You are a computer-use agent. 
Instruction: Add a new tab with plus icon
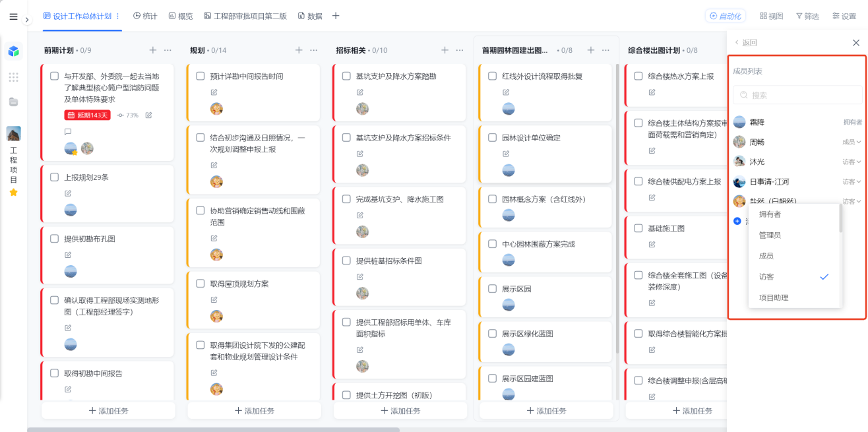[336, 16]
